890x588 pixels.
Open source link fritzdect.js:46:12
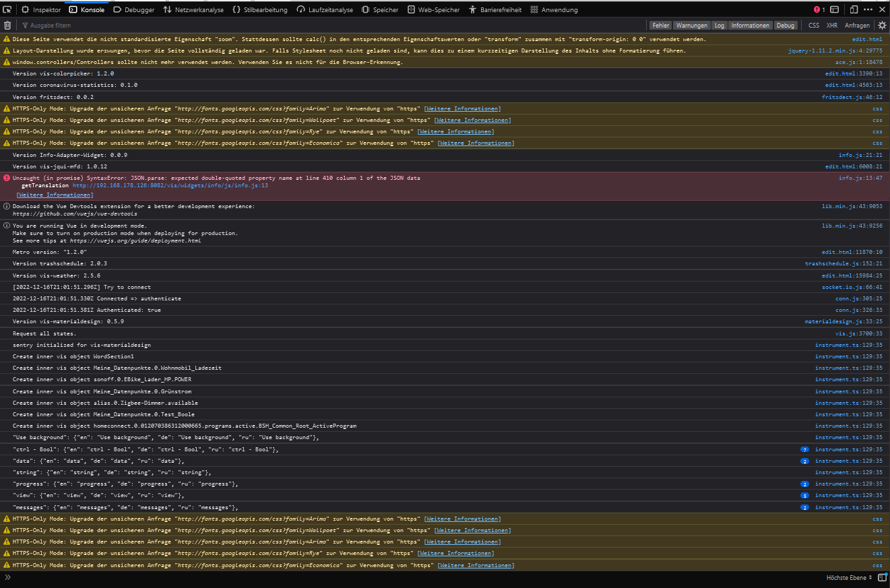click(852, 97)
